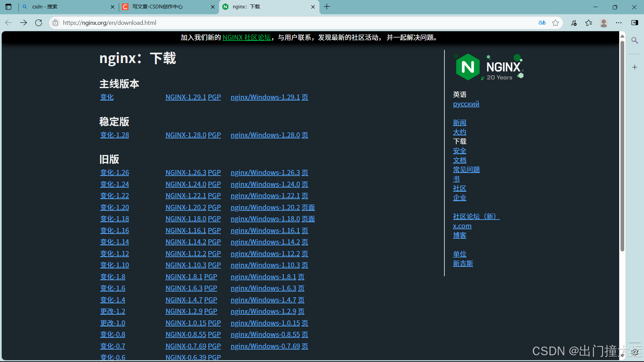The height and width of the screenshot is (362, 644).
Task: Open the 安全 security menu link
Action: click(x=460, y=151)
